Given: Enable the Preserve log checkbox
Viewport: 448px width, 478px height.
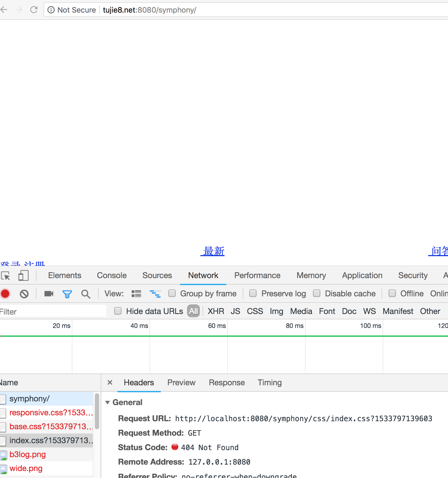Looking at the screenshot, I should click(x=253, y=293).
